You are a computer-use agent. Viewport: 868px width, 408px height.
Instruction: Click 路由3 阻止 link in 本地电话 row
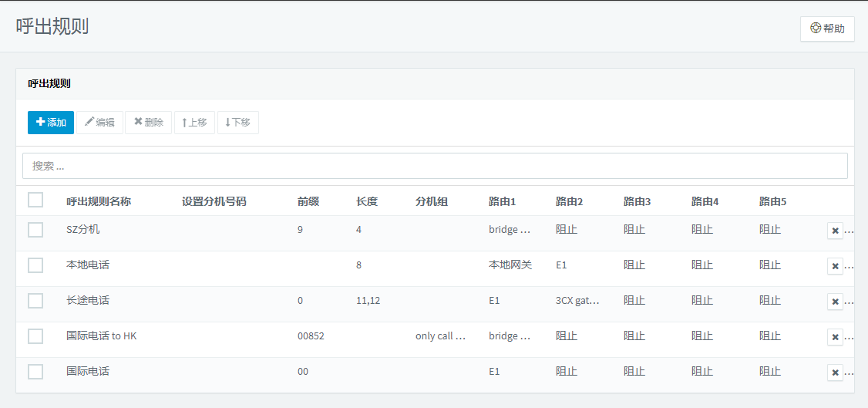pos(634,265)
